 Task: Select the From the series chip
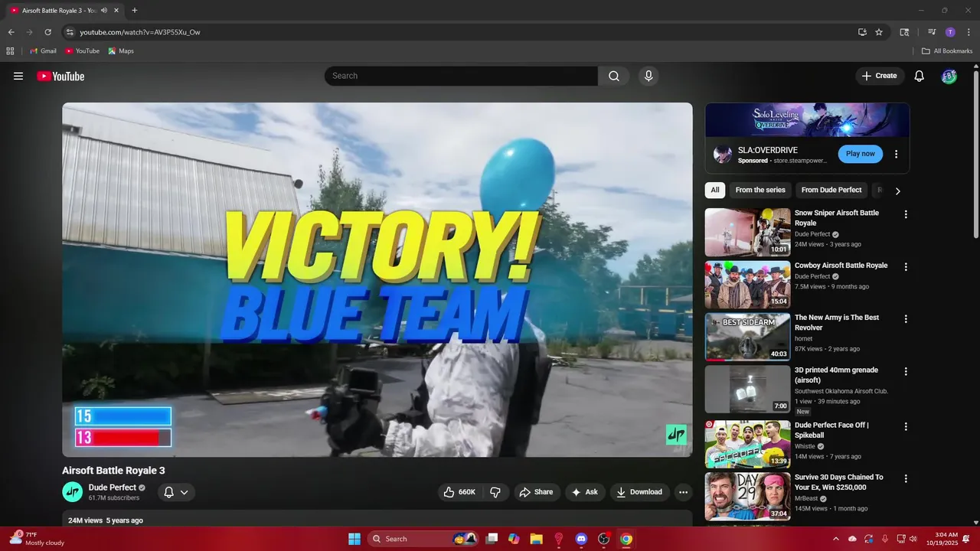(760, 191)
